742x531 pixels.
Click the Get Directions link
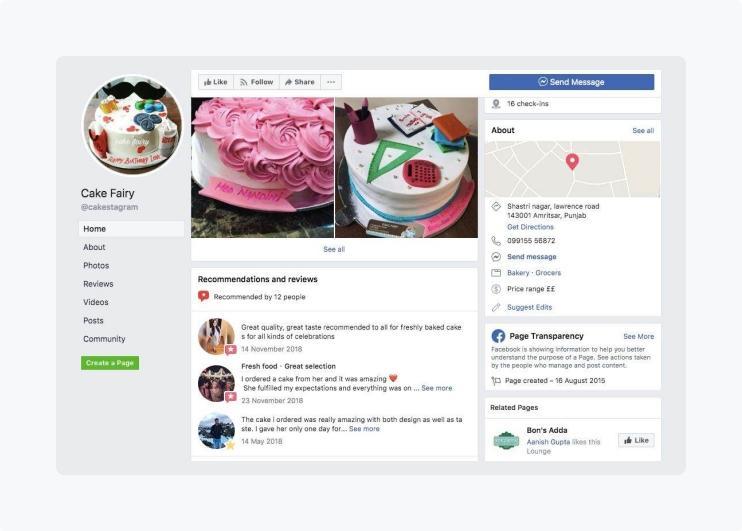pyautogui.click(x=530, y=227)
